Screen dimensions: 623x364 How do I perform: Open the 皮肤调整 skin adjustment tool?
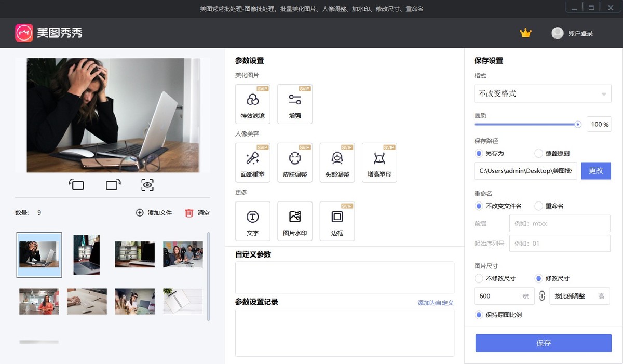point(295,162)
